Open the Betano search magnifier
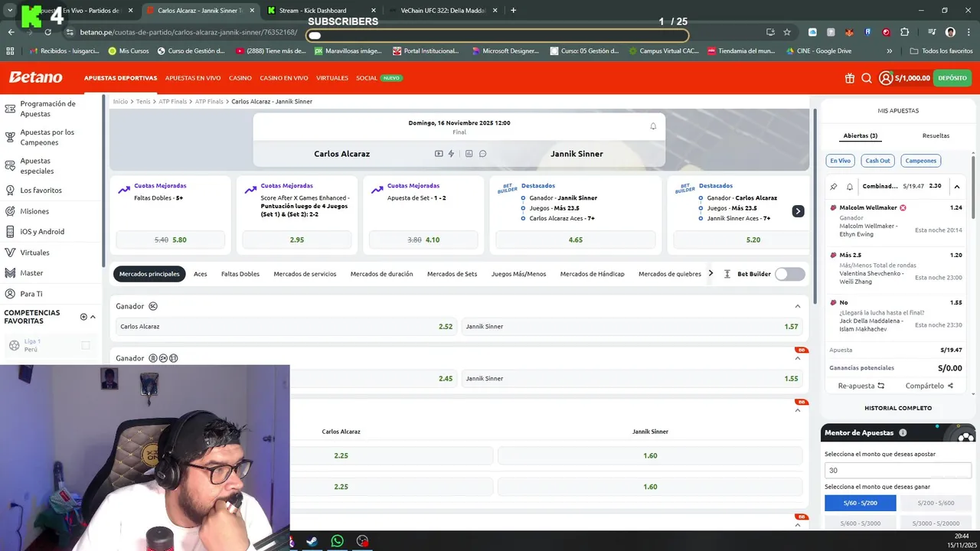This screenshot has width=980, height=551. tap(867, 78)
